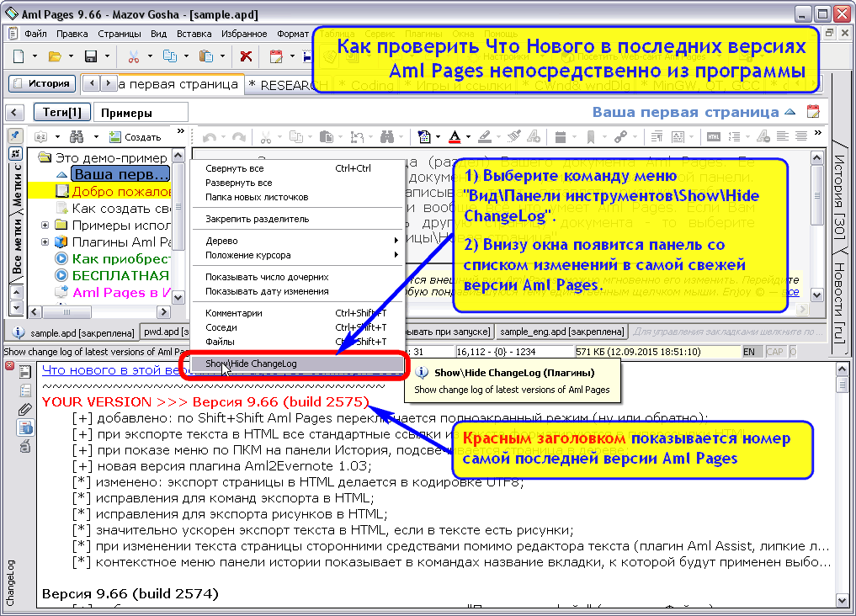
Task: Click the a-z sort icon in tree toolbar
Action: coord(41,136)
